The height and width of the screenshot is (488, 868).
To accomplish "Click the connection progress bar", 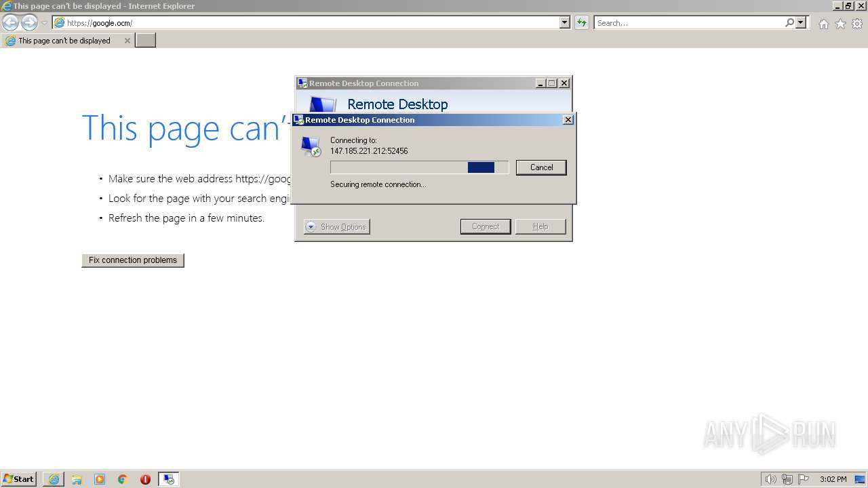I will tap(419, 167).
